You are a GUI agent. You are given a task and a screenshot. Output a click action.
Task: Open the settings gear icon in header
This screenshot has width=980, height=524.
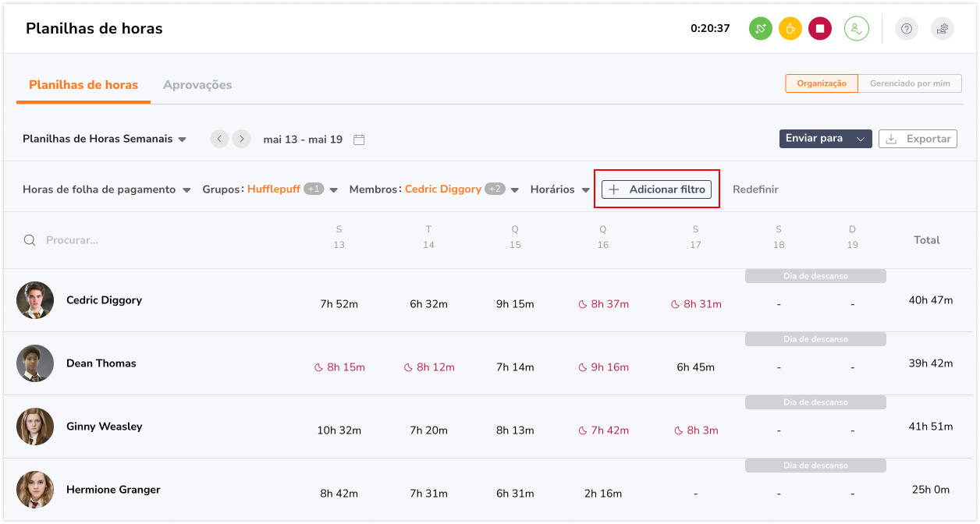pyautogui.click(x=942, y=29)
